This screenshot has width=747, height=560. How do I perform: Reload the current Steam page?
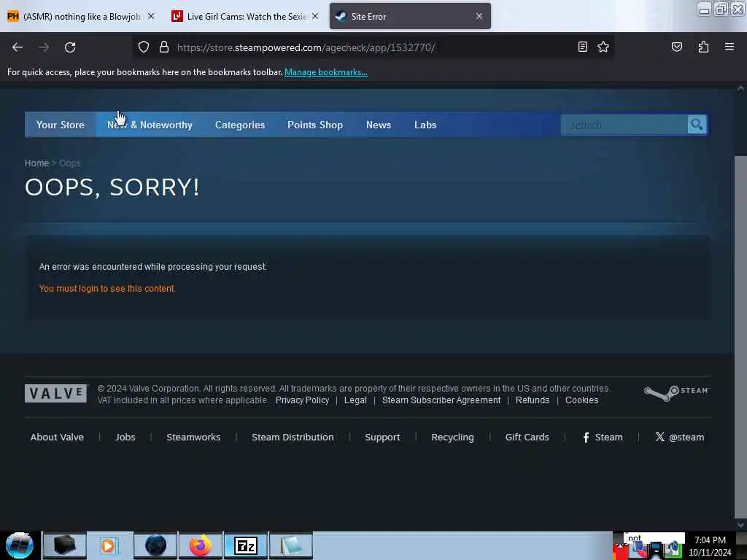70,47
